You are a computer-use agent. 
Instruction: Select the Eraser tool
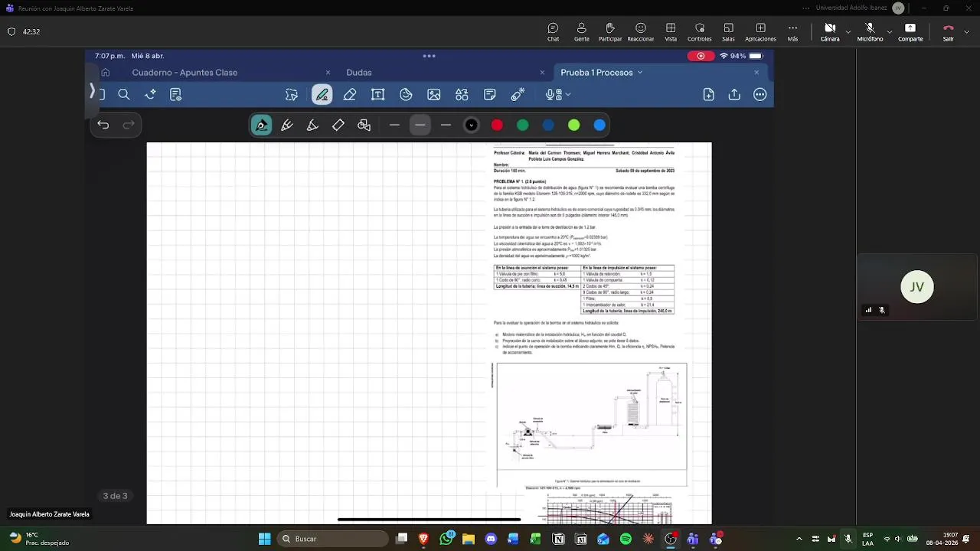pos(350,95)
